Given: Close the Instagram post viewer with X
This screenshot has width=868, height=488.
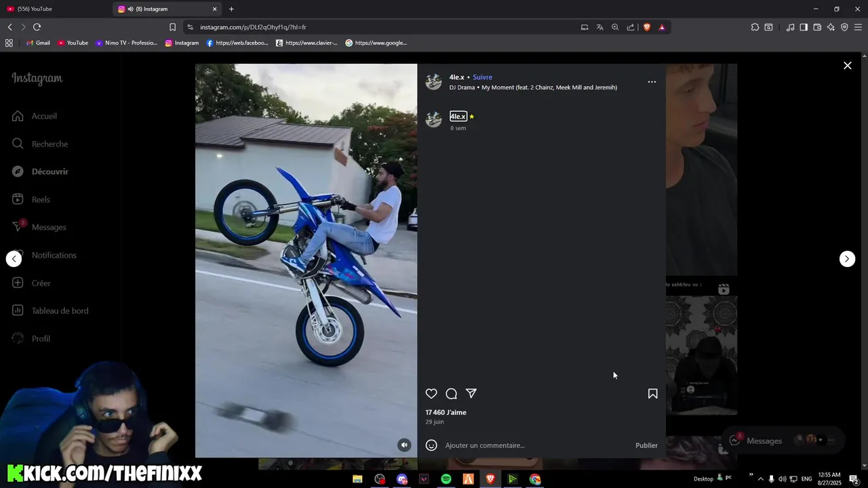Looking at the screenshot, I should 847,66.
